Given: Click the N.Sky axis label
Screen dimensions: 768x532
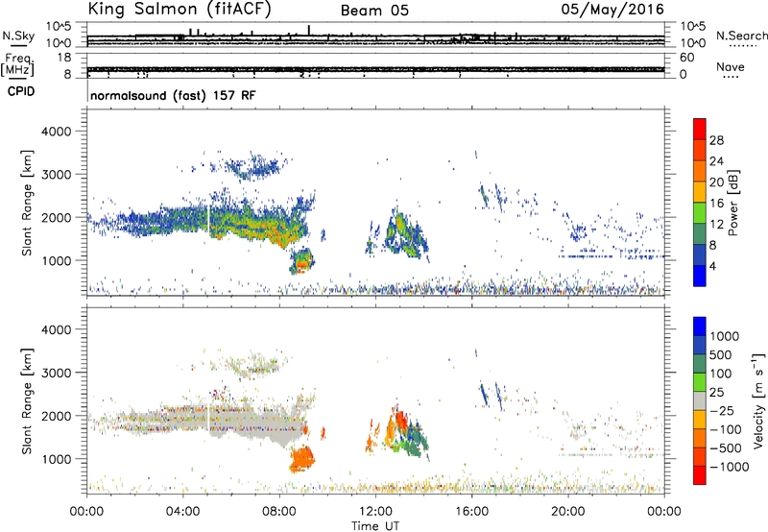Looking at the screenshot, I should [18, 36].
